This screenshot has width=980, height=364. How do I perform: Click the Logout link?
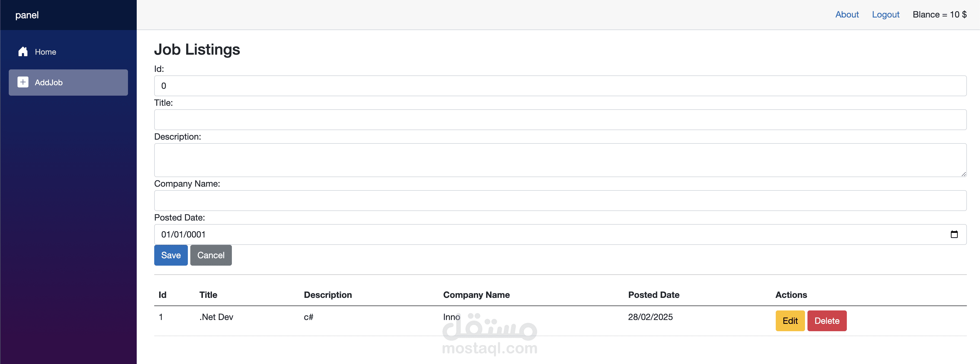[885, 14]
